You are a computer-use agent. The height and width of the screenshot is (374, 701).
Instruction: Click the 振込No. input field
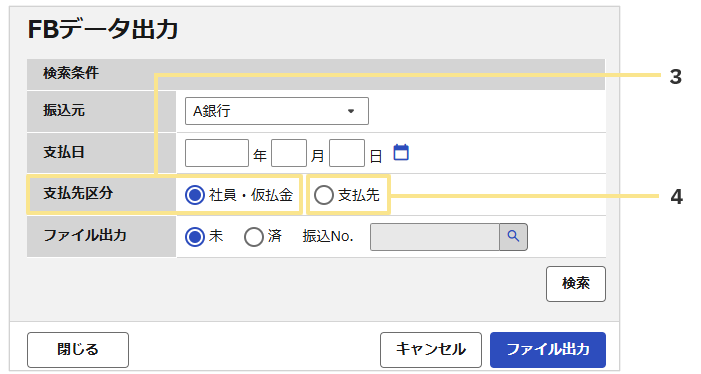click(x=435, y=237)
